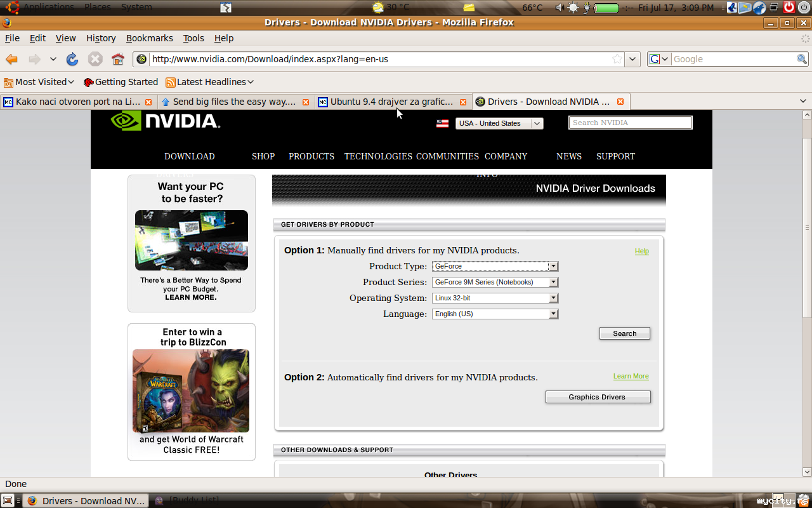Switch to the 'Send big files' tab

point(235,102)
